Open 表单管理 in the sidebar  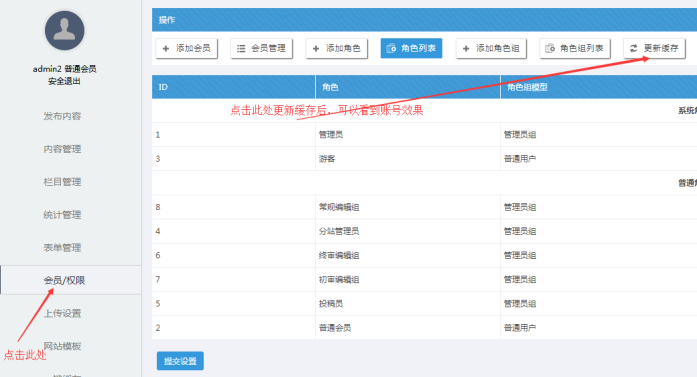pos(62,248)
